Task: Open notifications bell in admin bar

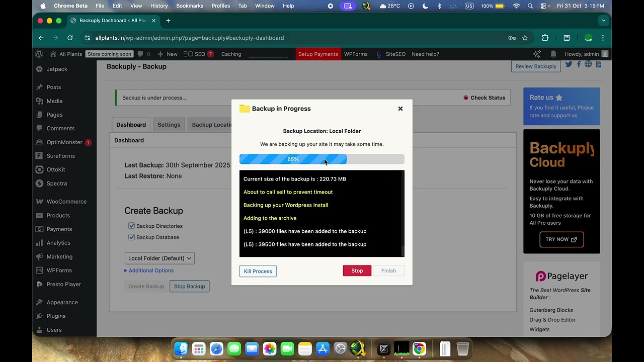Action: click(x=553, y=54)
